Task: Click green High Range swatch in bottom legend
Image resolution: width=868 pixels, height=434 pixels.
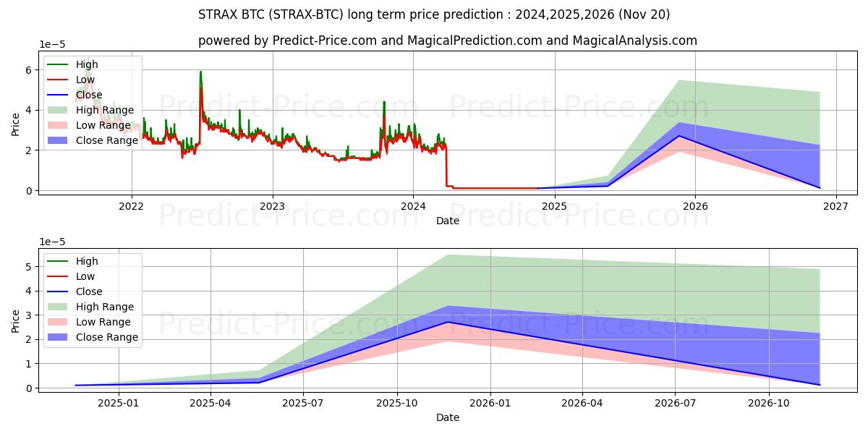Action: pos(59,307)
